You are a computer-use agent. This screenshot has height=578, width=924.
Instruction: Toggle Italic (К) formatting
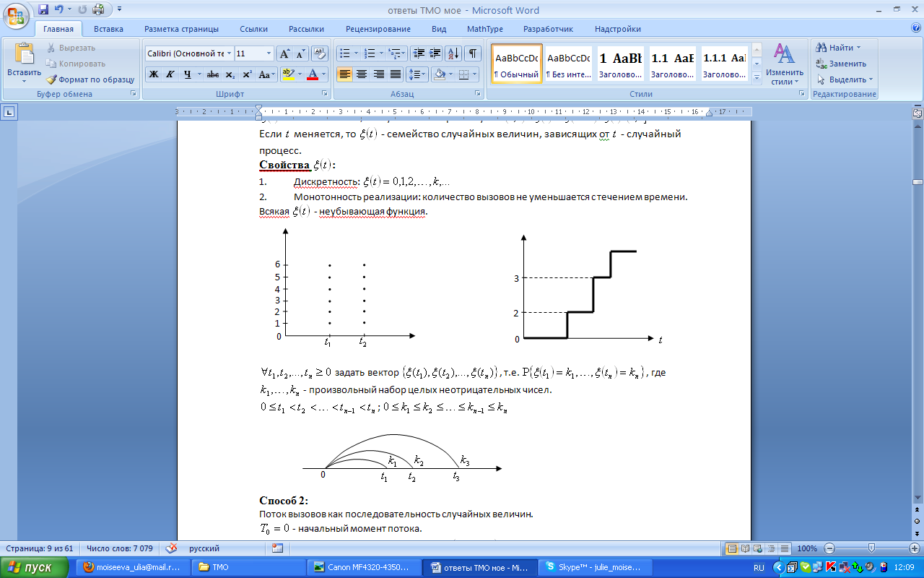click(x=170, y=74)
